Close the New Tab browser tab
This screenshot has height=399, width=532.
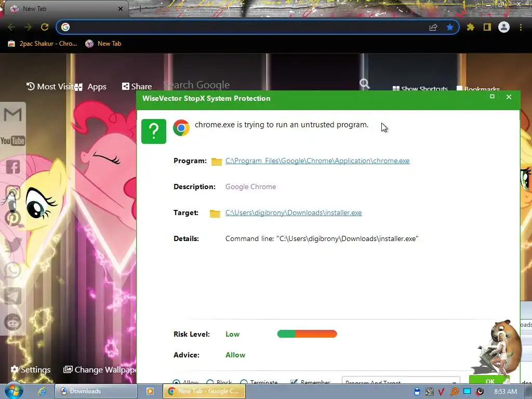[x=121, y=9]
